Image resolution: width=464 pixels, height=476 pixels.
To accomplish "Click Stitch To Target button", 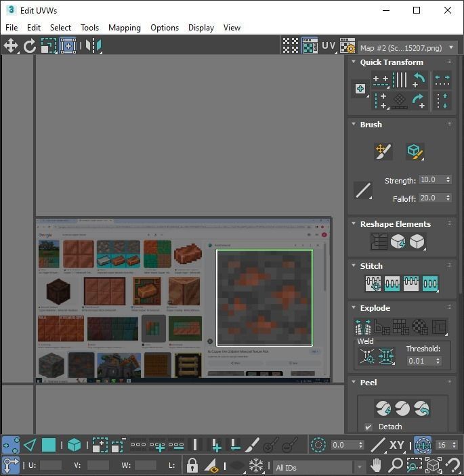I will click(373, 284).
